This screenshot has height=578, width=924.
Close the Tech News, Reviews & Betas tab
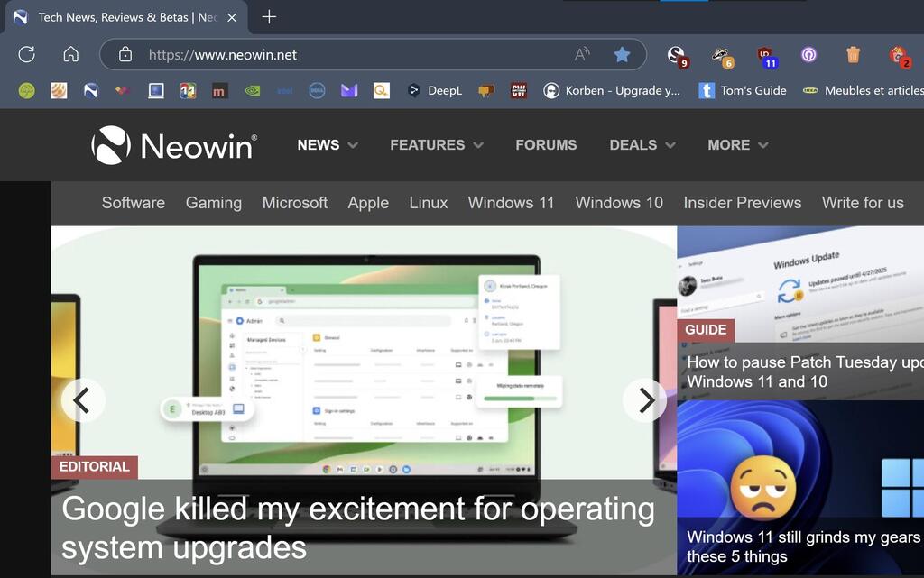pos(232,18)
